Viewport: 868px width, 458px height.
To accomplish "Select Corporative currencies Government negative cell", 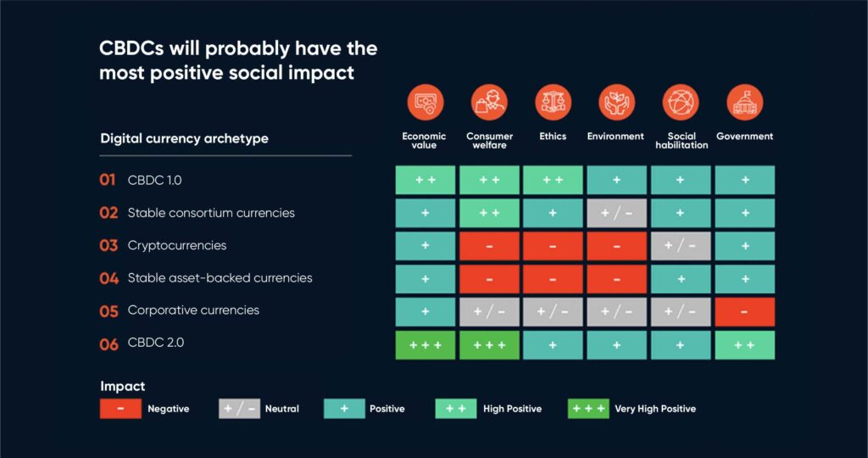I will (x=744, y=312).
